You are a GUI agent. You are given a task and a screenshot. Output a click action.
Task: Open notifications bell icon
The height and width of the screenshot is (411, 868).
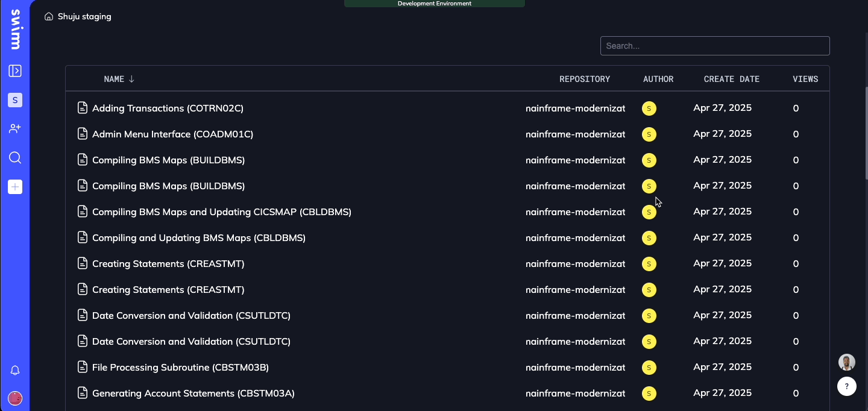pyautogui.click(x=15, y=371)
